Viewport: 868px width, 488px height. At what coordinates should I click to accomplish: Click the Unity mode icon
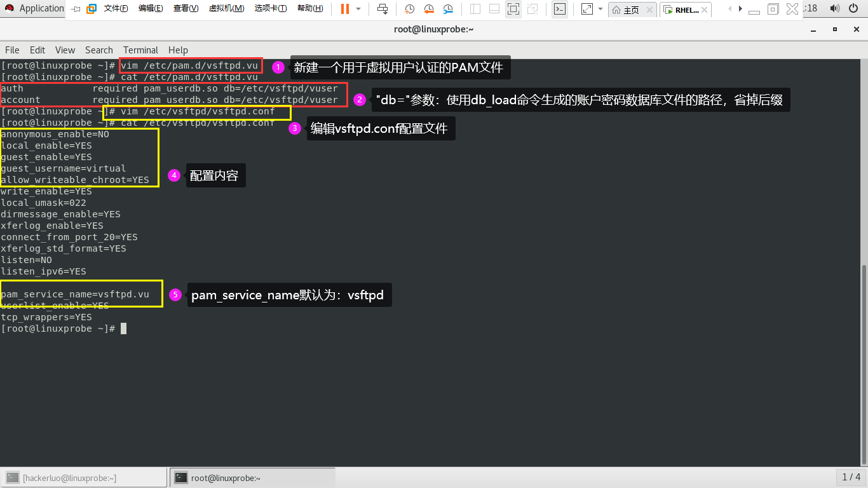click(x=532, y=9)
